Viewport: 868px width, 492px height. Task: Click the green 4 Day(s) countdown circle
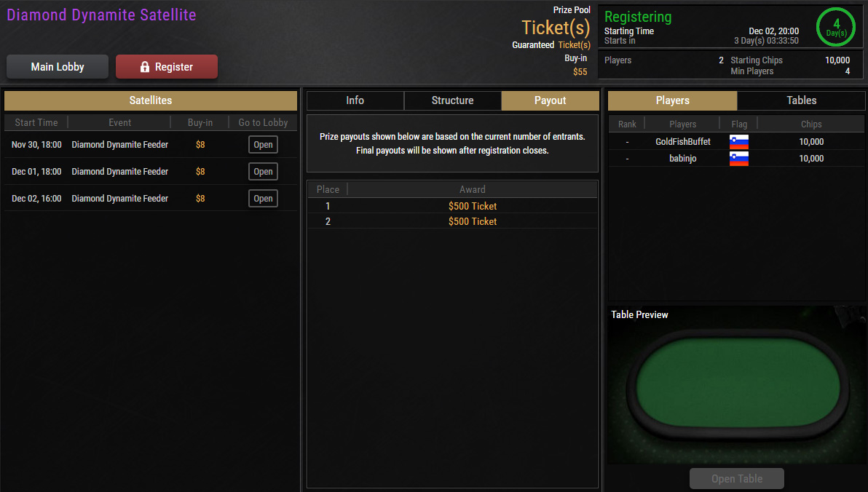pyautogui.click(x=836, y=26)
